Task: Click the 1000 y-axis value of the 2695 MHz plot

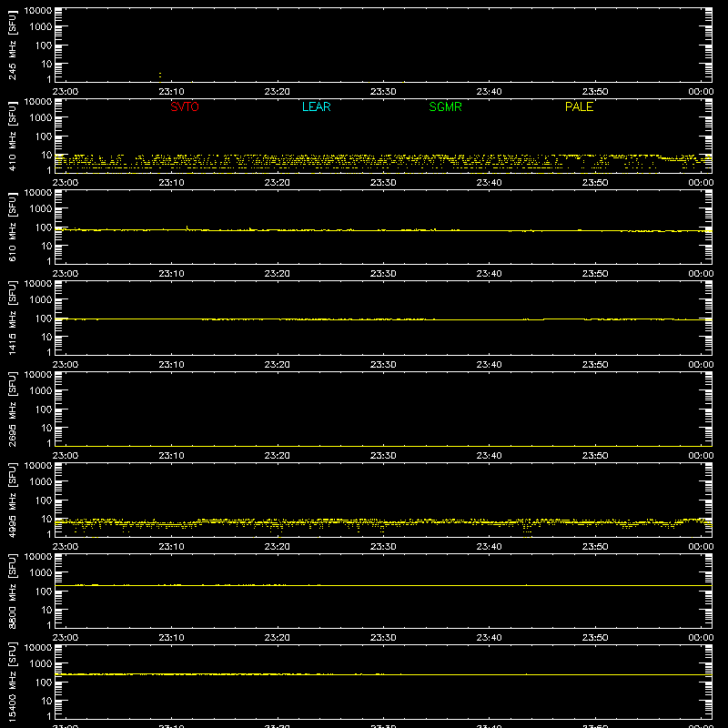Action: pos(41,391)
